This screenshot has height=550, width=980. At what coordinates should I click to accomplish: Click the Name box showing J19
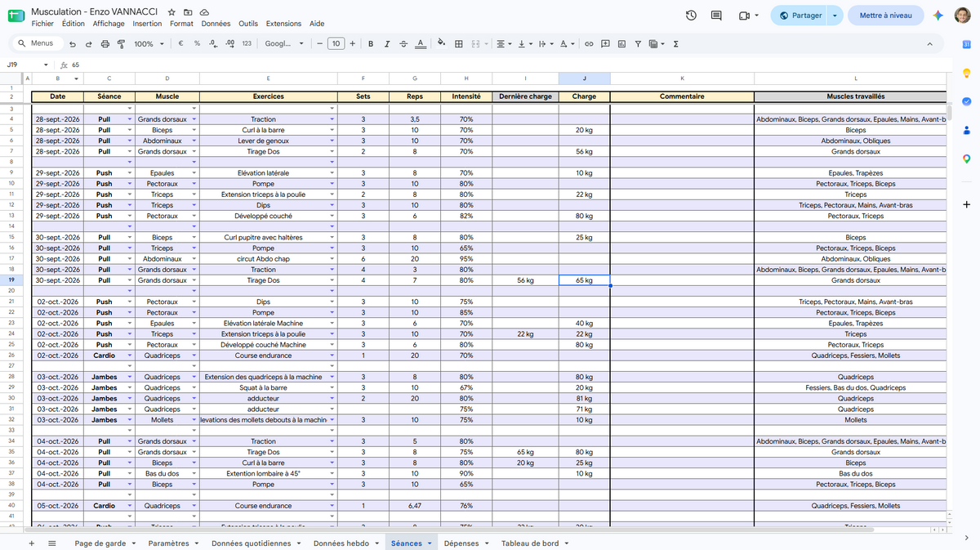click(x=29, y=65)
